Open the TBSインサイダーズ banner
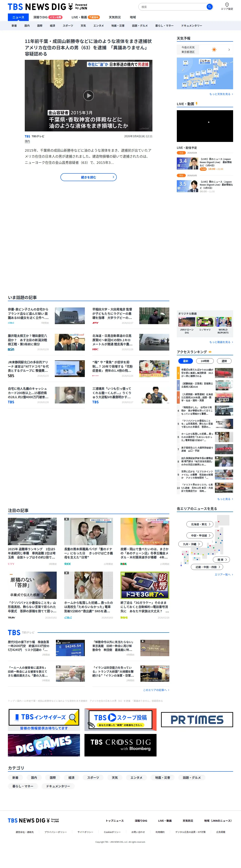The height and width of the screenshot is (868, 241). pyautogui.click(x=44, y=719)
